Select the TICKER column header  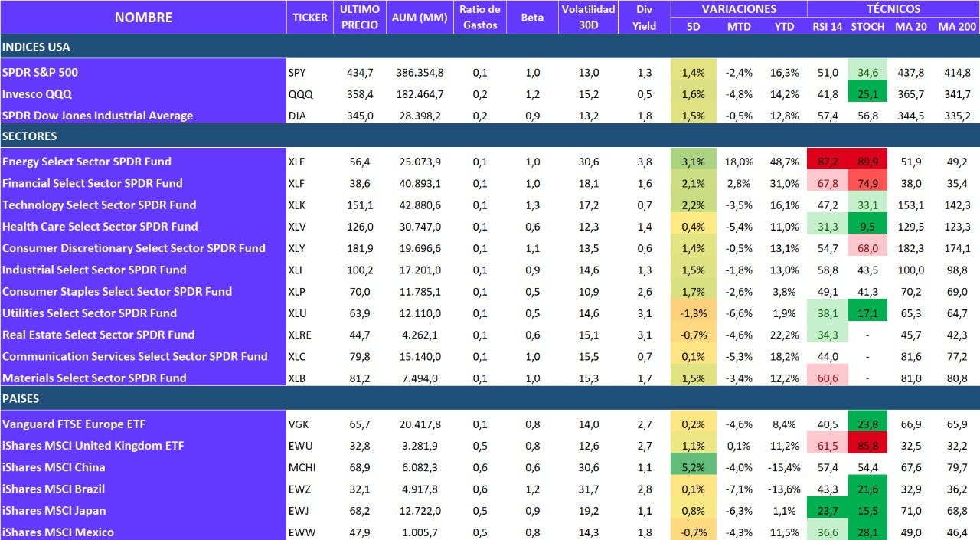pos(310,17)
